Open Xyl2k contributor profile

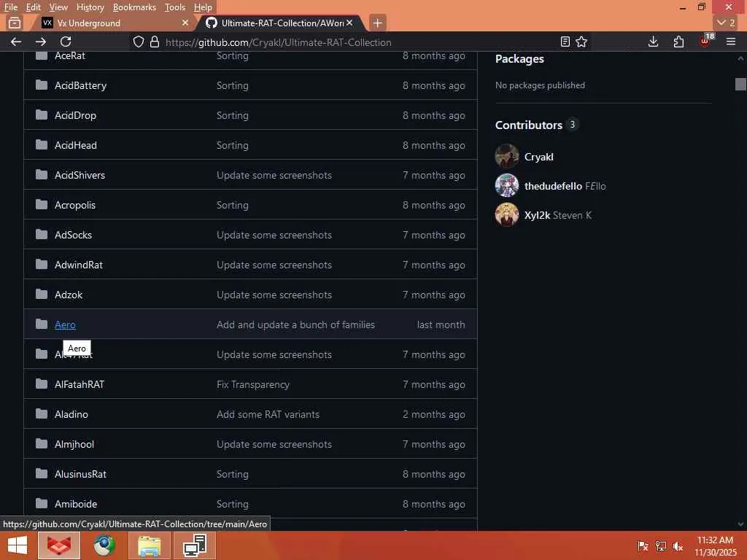click(537, 215)
